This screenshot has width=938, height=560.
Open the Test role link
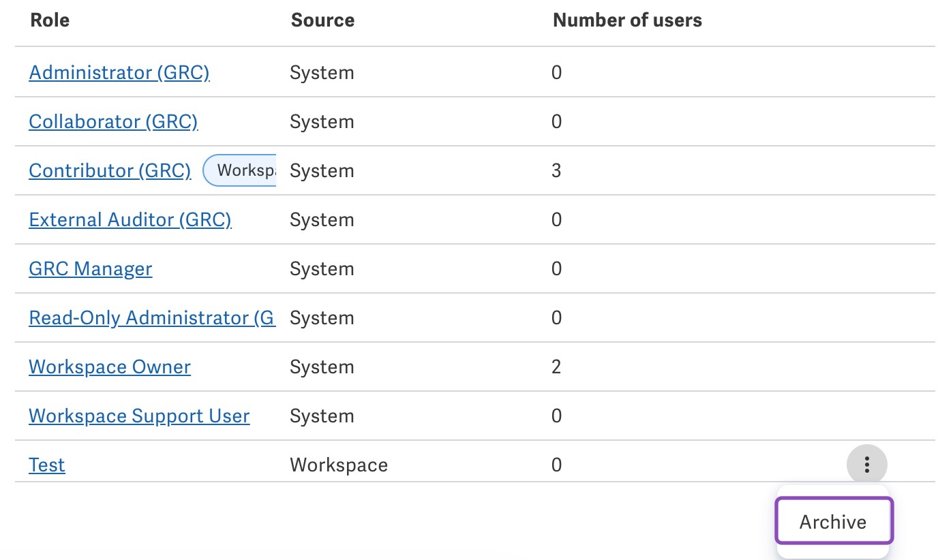47,465
